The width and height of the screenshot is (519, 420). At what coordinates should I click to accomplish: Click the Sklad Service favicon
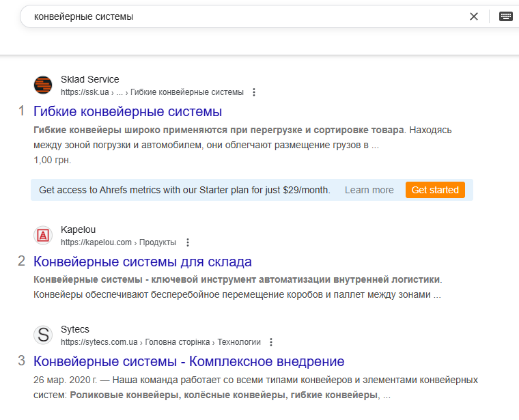(43, 85)
